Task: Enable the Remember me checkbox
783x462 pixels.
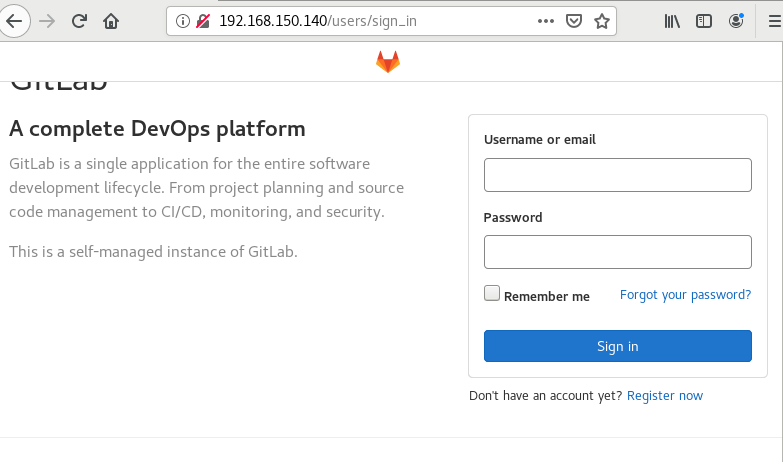Action: pos(492,294)
